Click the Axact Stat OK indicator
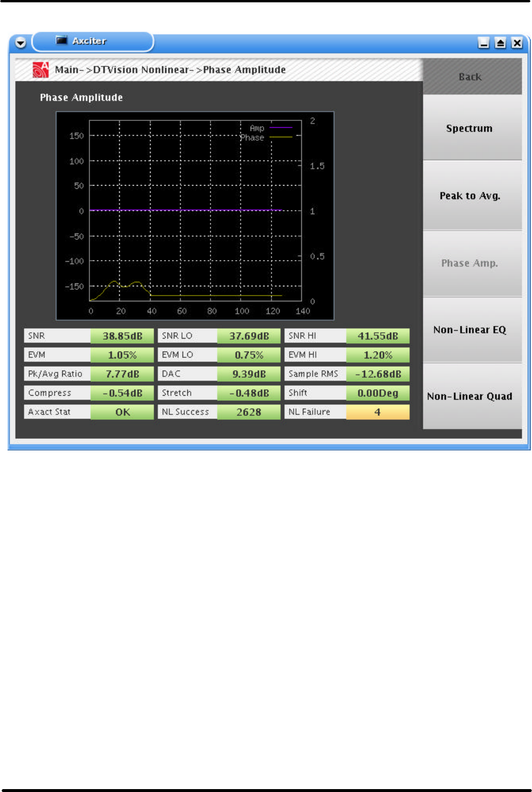The height and width of the screenshot is (792, 532). (x=122, y=412)
